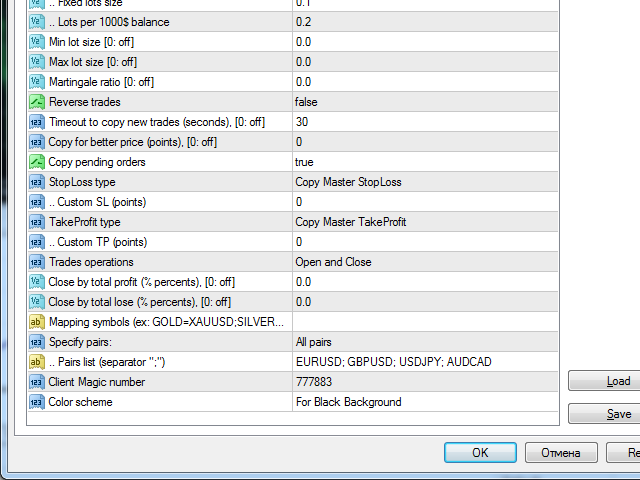Select the Client Magic number integer icon

(x=37, y=382)
